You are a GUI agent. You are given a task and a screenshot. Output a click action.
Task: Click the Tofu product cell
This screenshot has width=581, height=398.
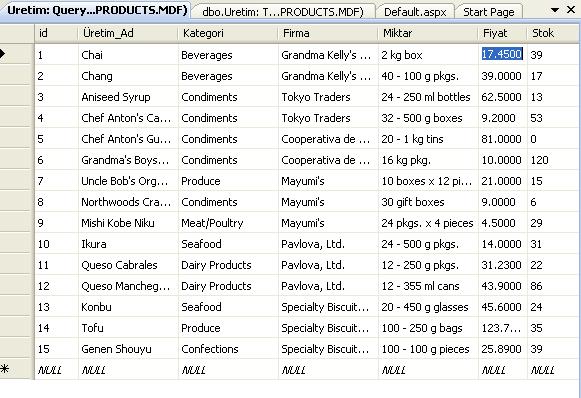(128, 328)
